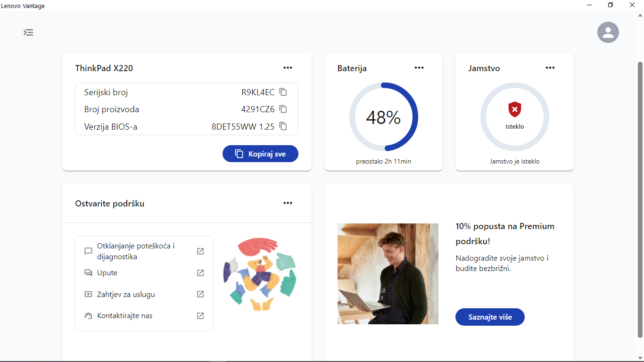Click the 48% battery progress ring
The image size is (644, 362).
[383, 117]
